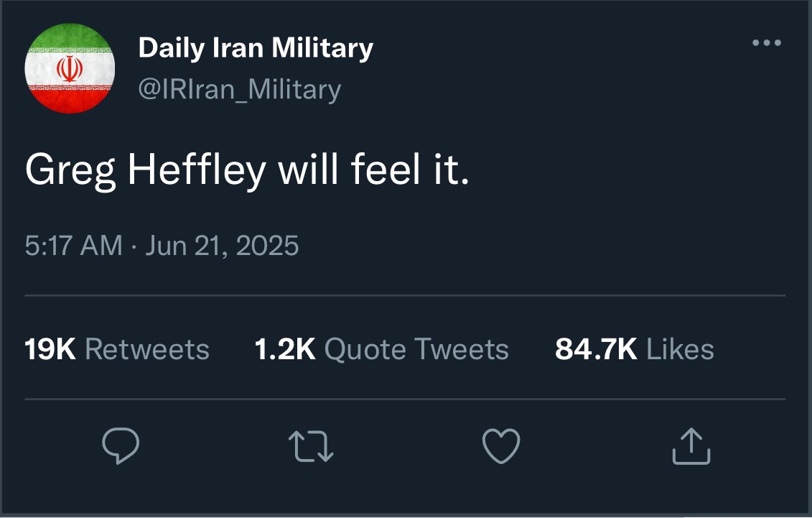Like the tweet with the heart icon

point(501,445)
